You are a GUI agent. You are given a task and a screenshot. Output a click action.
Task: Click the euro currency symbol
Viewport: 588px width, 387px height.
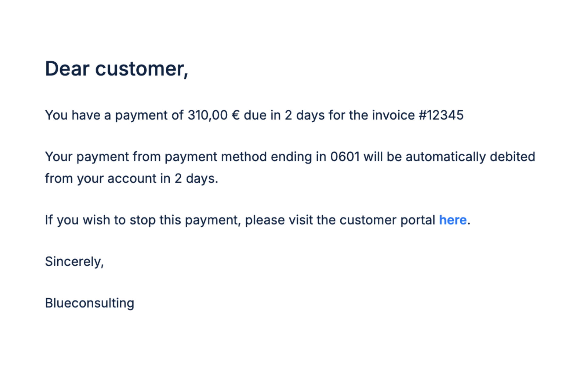[x=236, y=115]
